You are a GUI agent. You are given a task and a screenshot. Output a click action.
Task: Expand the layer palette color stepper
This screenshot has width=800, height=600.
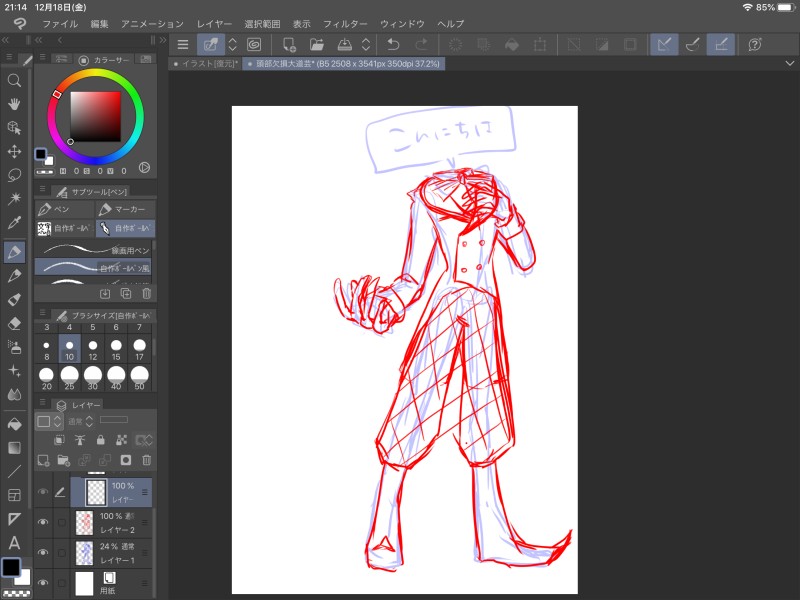coord(58,421)
